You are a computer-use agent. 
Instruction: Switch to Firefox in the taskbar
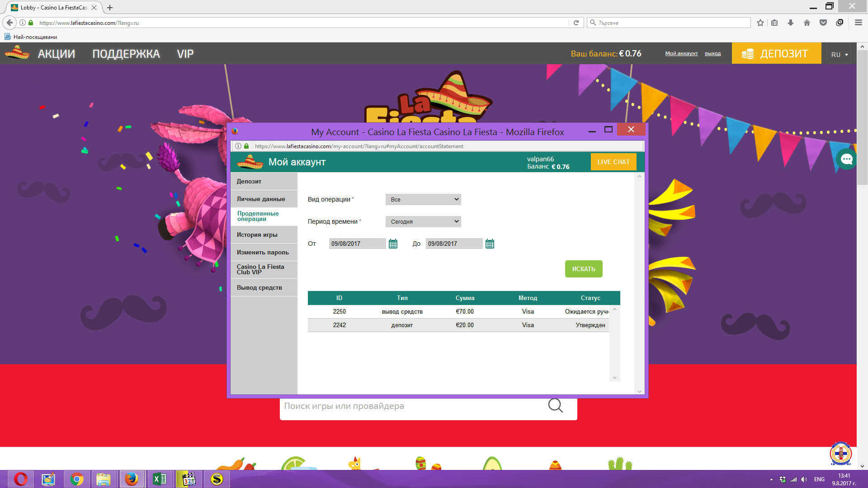click(x=132, y=479)
